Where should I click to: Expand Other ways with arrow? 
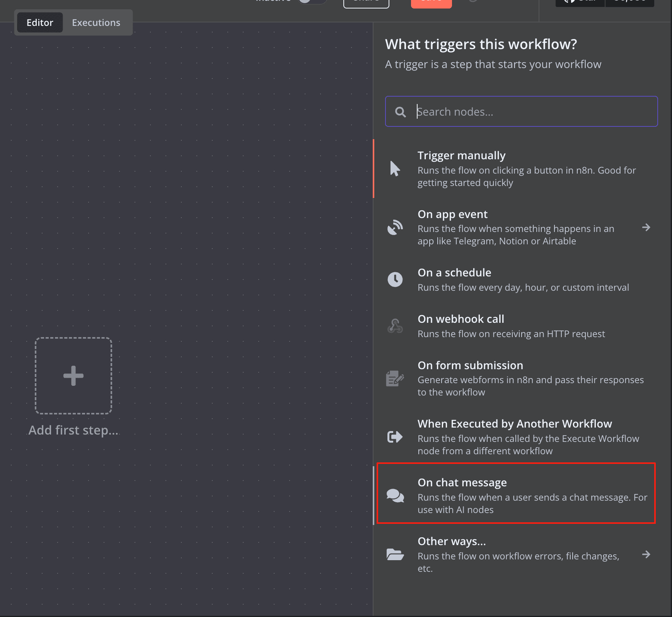[646, 554]
